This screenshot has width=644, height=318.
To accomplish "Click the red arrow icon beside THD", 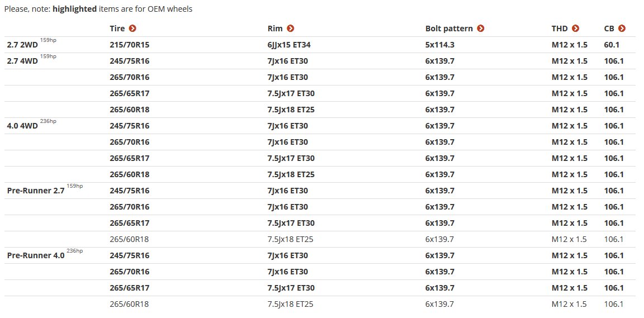I will (575, 29).
